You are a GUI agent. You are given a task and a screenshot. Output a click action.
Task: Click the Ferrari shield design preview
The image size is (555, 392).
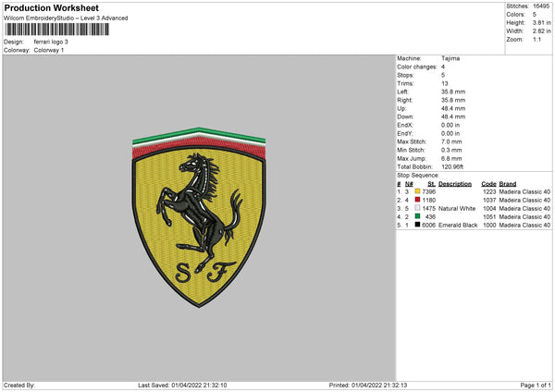pyautogui.click(x=199, y=217)
